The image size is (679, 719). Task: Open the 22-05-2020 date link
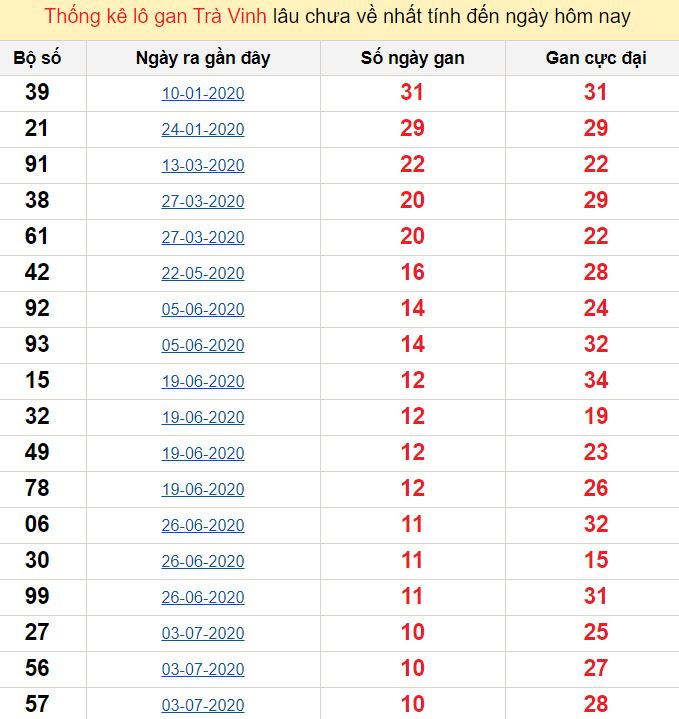pyautogui.click(x=203, y=273)
